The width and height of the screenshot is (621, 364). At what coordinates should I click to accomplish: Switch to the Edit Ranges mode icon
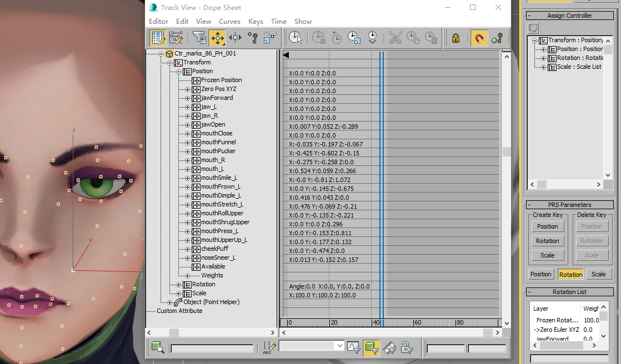tap(176, 38)
